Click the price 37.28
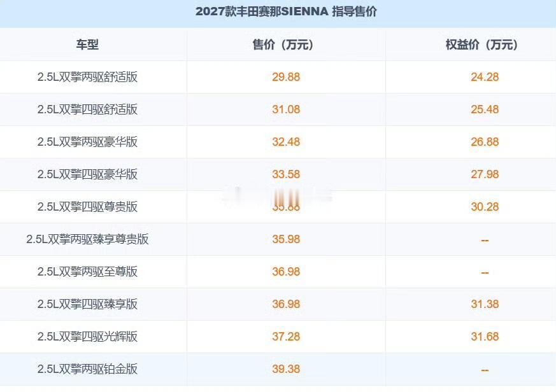Image resolution: width=556 pixels, height=392 pixels. point(286,337)
